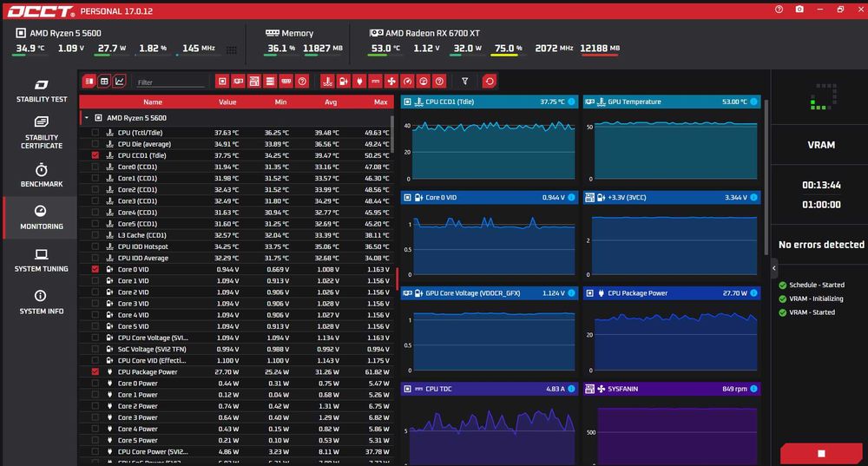Check the CPU Die (average) checkbox
This screenshot has width=868, height=466.
pyautogui.click(x=95, y=144)
